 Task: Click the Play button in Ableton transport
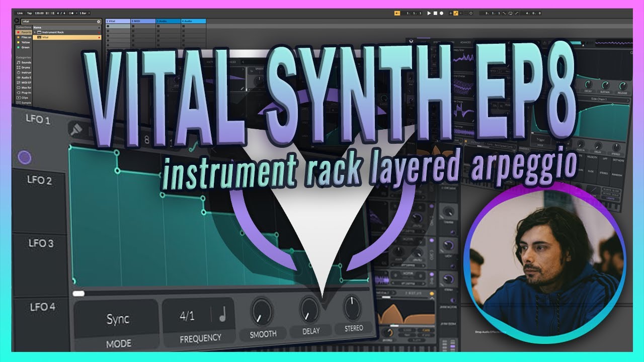(429, 13)
